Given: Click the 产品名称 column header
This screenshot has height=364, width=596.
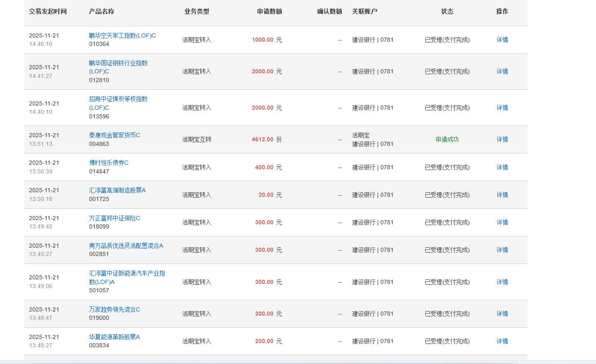Looking at the screenshot, I should pos(101,11).
